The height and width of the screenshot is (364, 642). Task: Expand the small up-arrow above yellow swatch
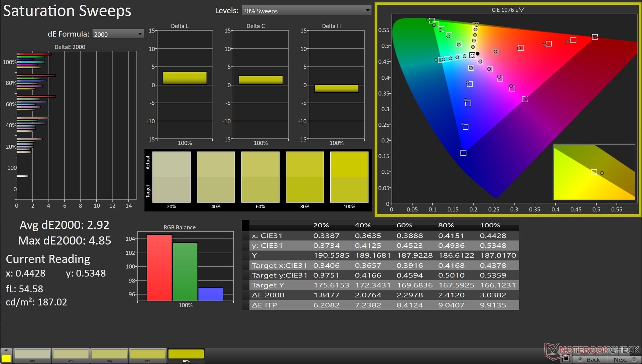point(6,350)
